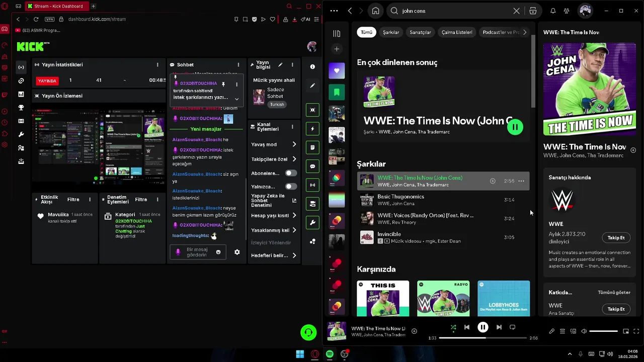The image size is (644, 362).
Task: Go to Spotify home icon
Action: pos(375,11)
